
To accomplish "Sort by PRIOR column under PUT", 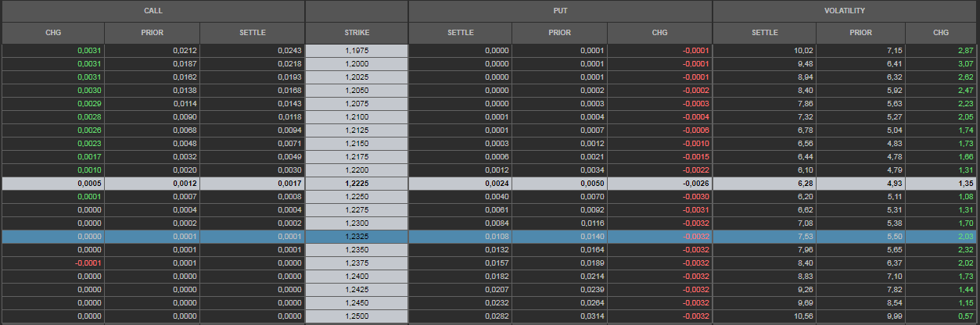I will (x=559, y=33).
